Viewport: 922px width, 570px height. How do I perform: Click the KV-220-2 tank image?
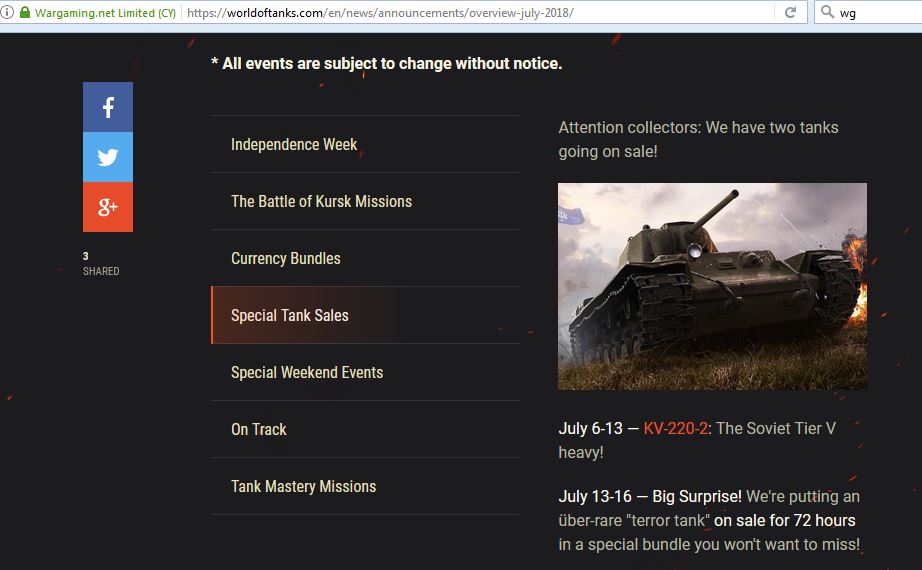[x=712, y=286]
